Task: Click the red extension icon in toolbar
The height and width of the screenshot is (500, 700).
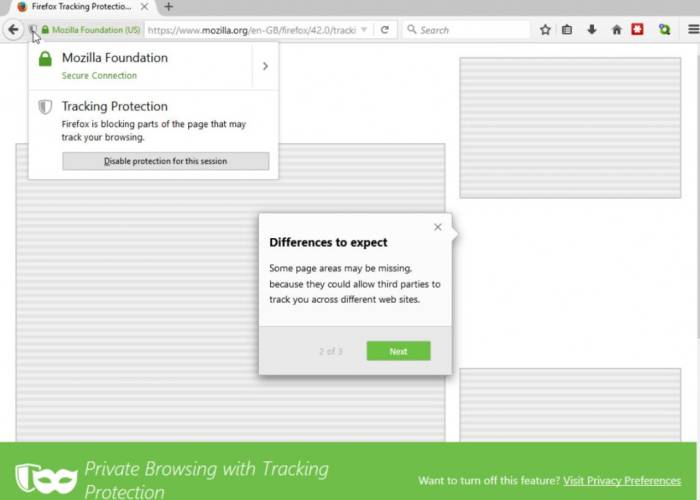Action: [638, 29]
